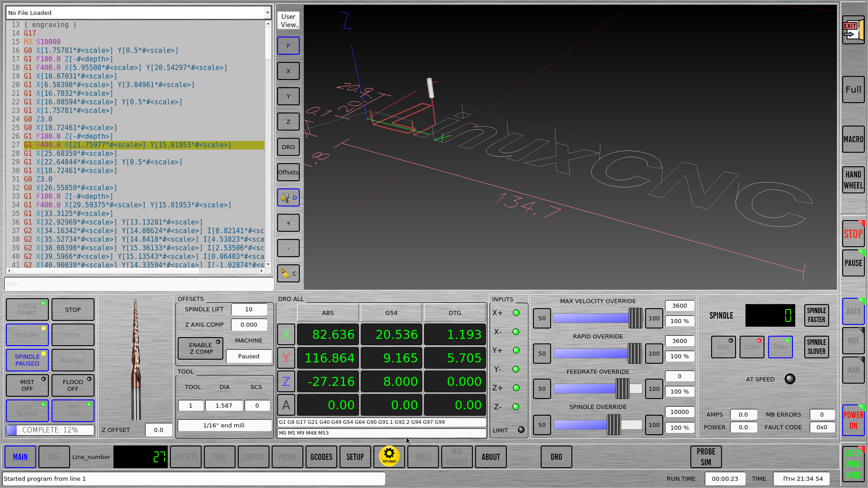Viewport: 868px width, 488px height.
Task: Zoom out with the minus button
Action: click(288, 248)
